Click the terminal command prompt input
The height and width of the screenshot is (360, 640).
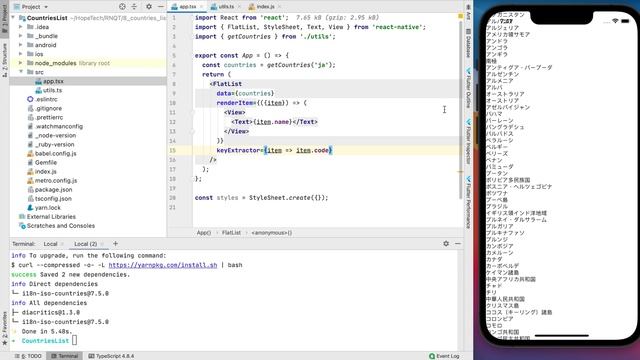pyautogui.click(x=74, y=340)
